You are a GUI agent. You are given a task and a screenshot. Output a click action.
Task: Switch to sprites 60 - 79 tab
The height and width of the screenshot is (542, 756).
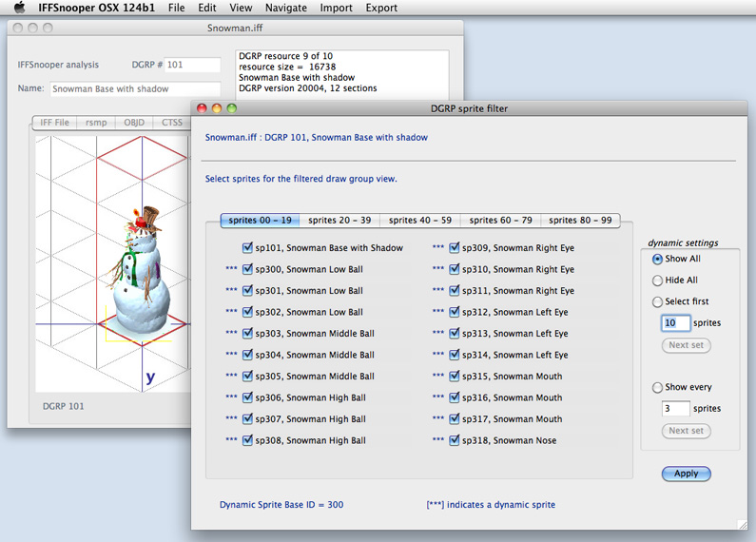click(500, 221)
